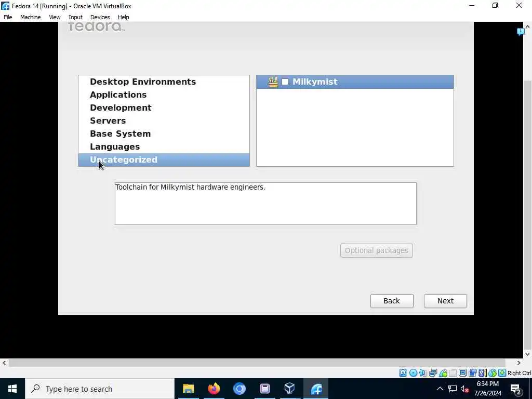Open the purple floppy disk taskbar app

click(264, 389)
